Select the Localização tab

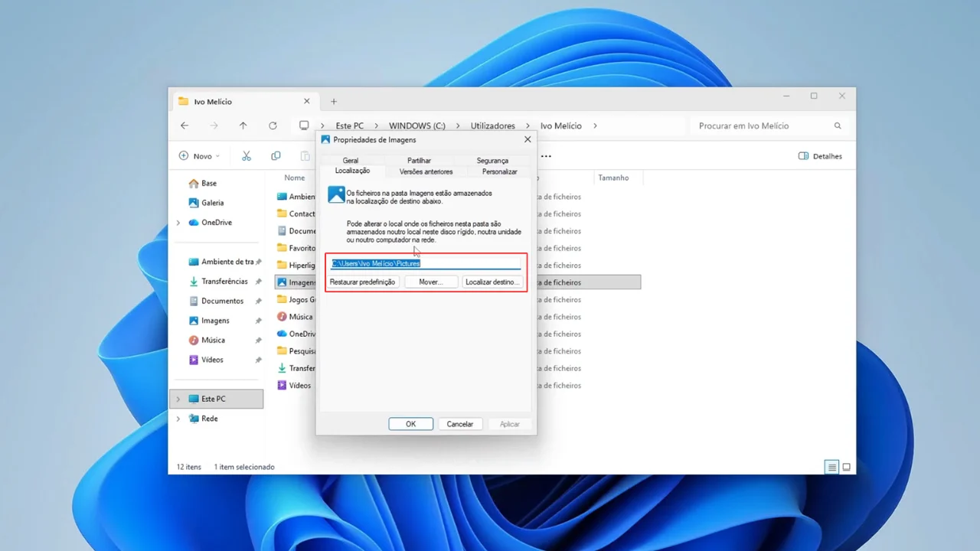(352, 171)
